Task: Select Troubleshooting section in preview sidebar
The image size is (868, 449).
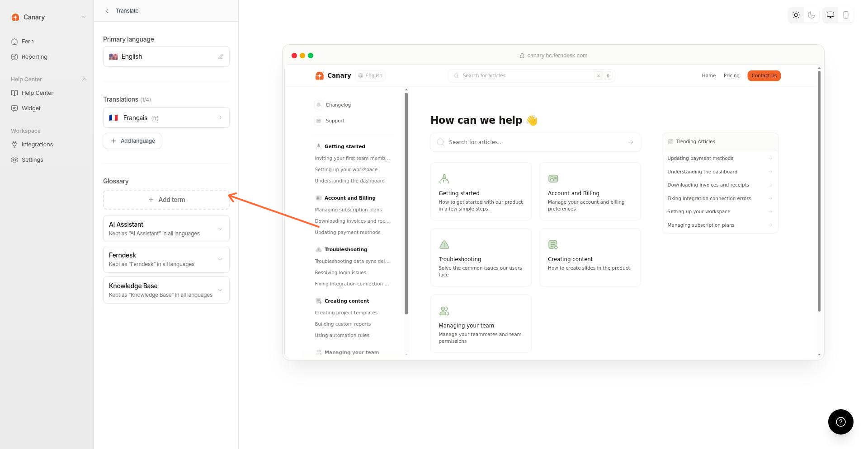Action: [346, 249]
